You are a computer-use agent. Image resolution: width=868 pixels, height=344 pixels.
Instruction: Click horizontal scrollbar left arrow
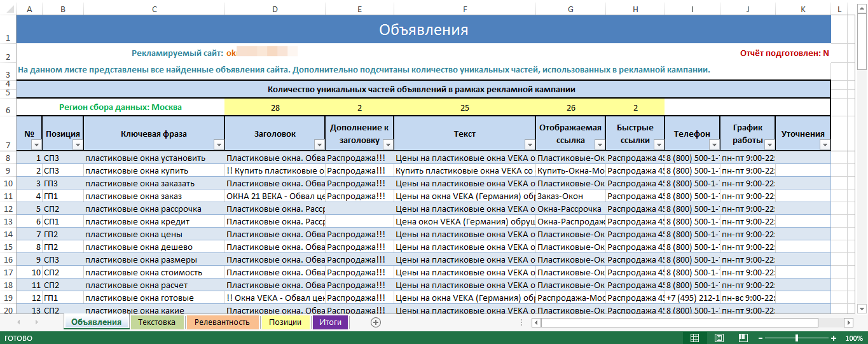pos(536,322)
